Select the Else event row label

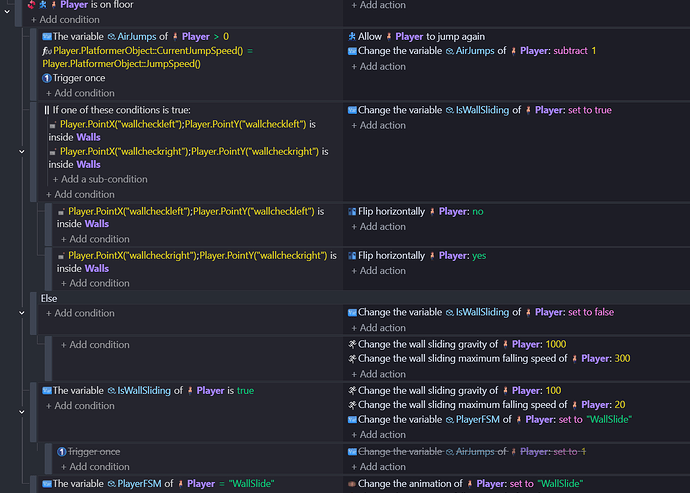pos(49,298)
